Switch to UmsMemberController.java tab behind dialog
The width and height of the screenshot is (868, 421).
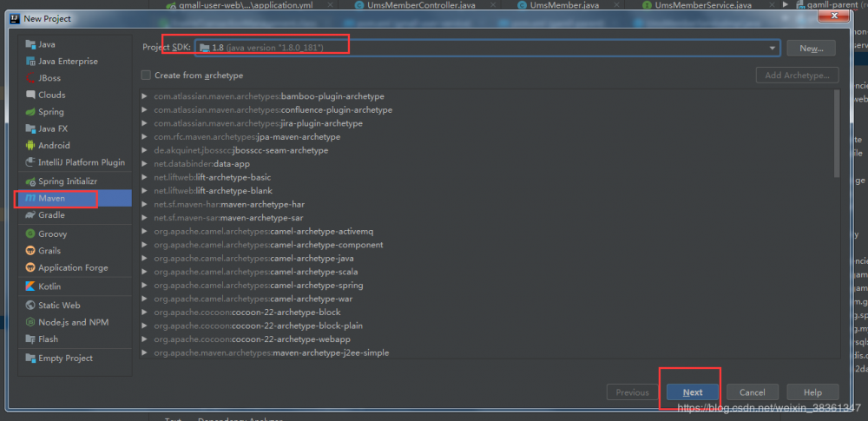(x=421, y=5)
